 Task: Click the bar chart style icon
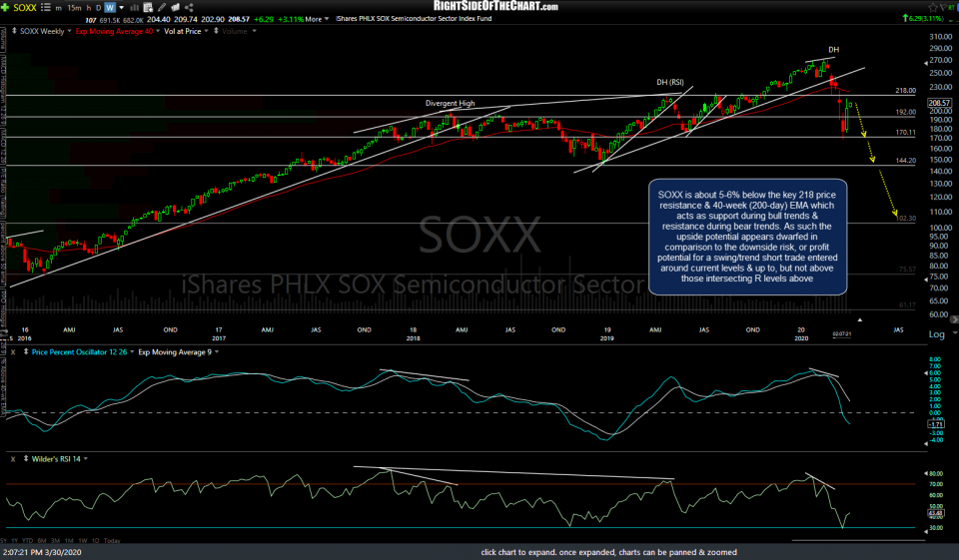click(135, 8)
